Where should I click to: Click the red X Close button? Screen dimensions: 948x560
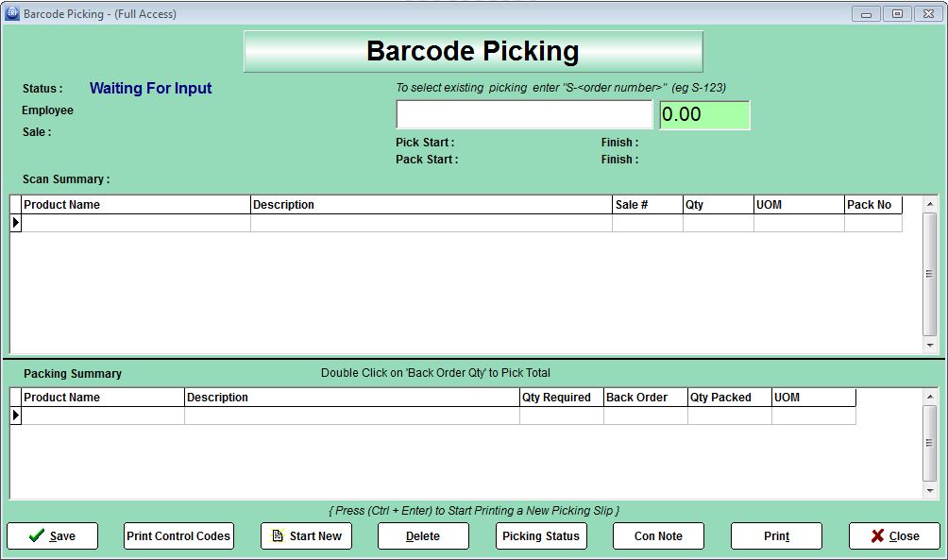(893, 535)
